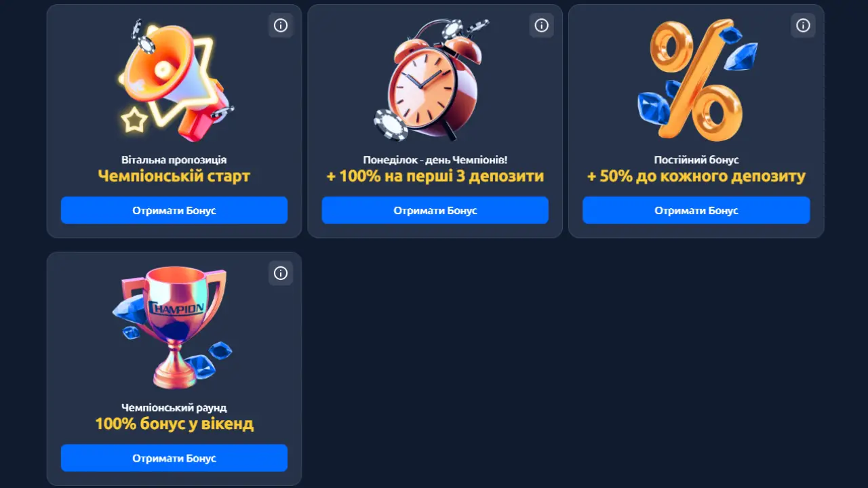Click the Постійний бонус label
This screenshot has width=868, height=488.
696,160
